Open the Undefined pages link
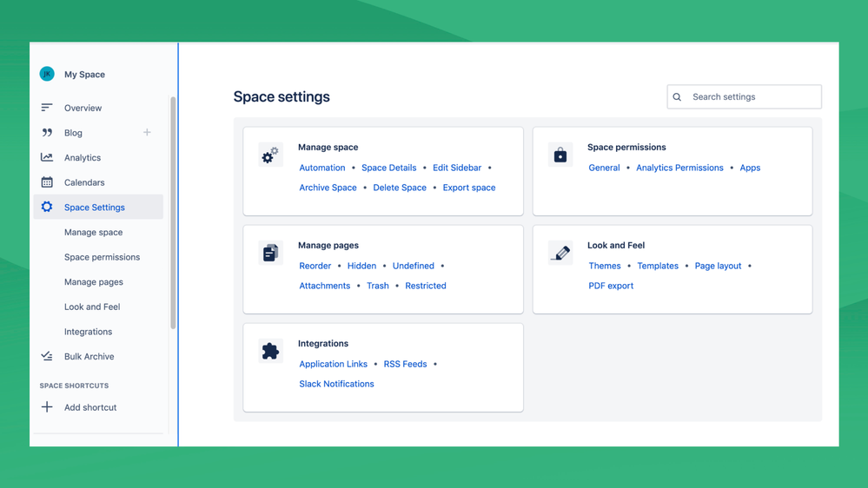The width and height of the screenshot is (868, 488). point(413,266)
